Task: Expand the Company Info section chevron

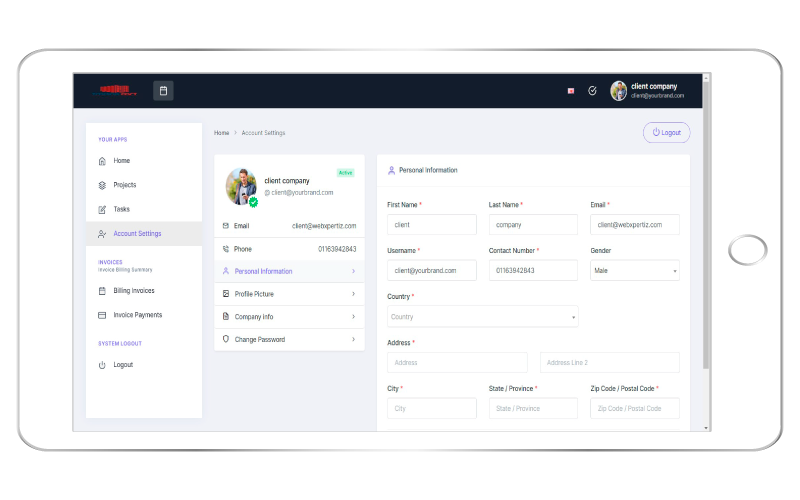Action: pos(353,317)
